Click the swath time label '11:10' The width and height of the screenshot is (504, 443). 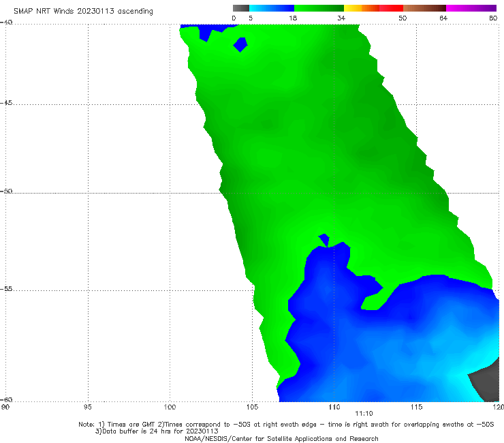(364, 414)
